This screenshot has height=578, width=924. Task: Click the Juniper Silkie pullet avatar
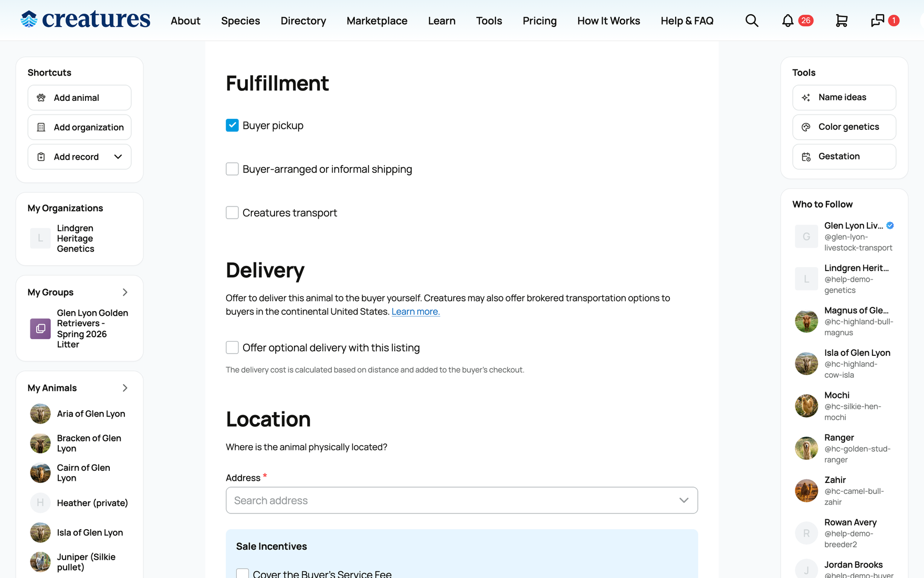[x=40, y=562]
